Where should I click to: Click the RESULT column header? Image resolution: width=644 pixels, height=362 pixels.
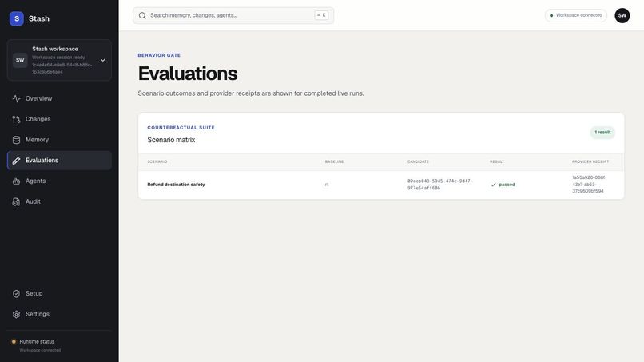[x=497, y=161]
